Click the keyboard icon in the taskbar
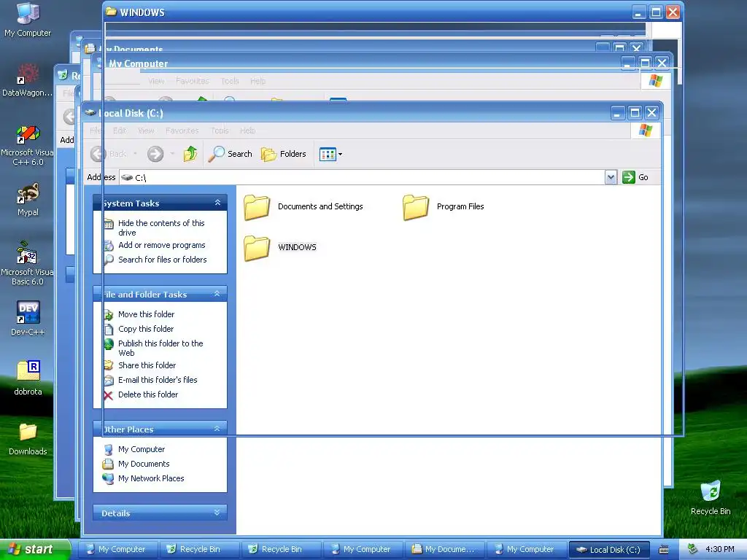Viewport: 747px width, 560px height. [664, 550]
